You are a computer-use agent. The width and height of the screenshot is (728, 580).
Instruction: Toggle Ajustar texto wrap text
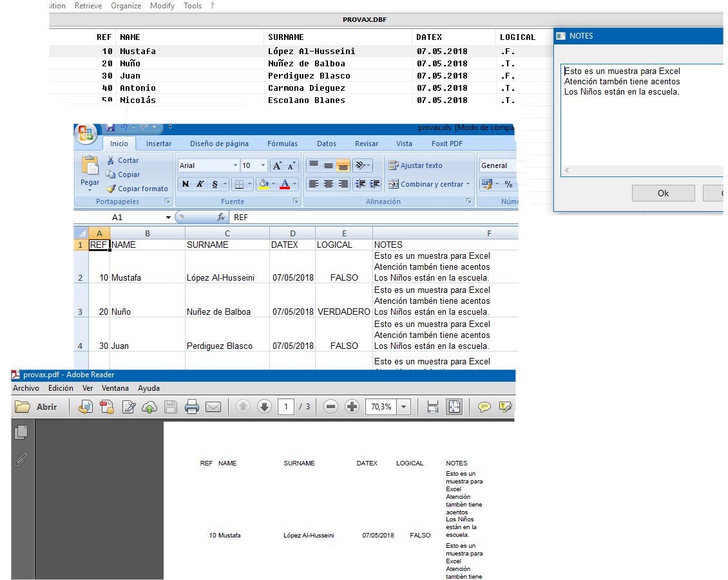coord(416,165)
